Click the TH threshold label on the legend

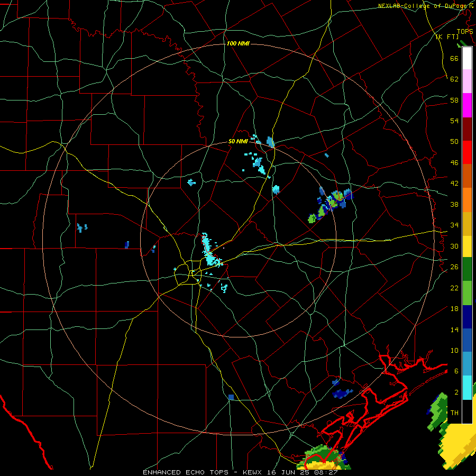point(454,413)
